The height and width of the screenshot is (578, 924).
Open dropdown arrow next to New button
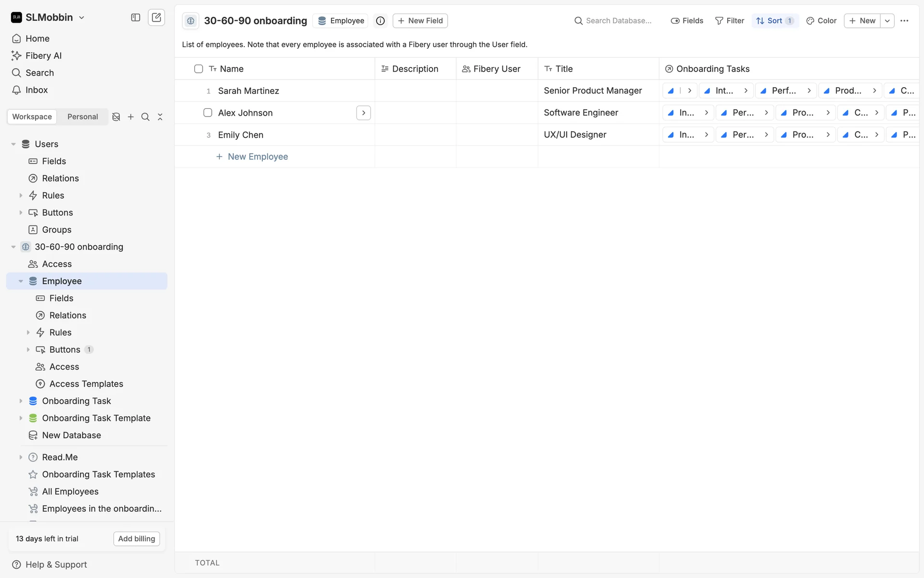coord(887,21)
